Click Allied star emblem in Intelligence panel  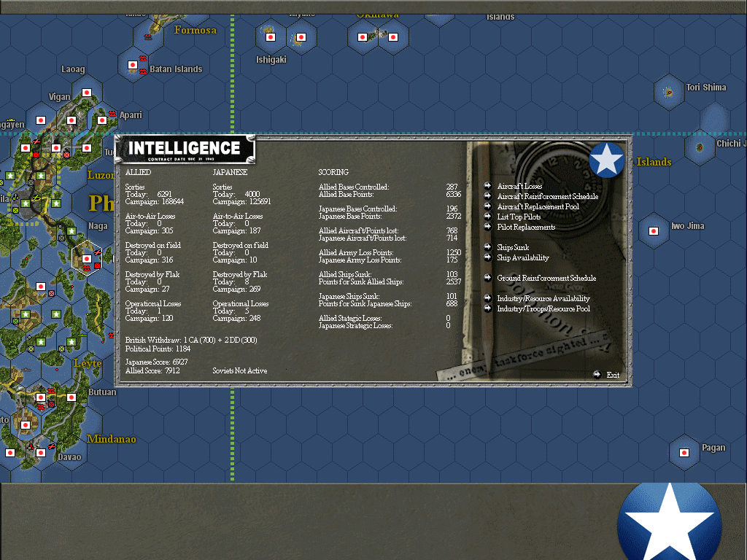pos(606,160)
